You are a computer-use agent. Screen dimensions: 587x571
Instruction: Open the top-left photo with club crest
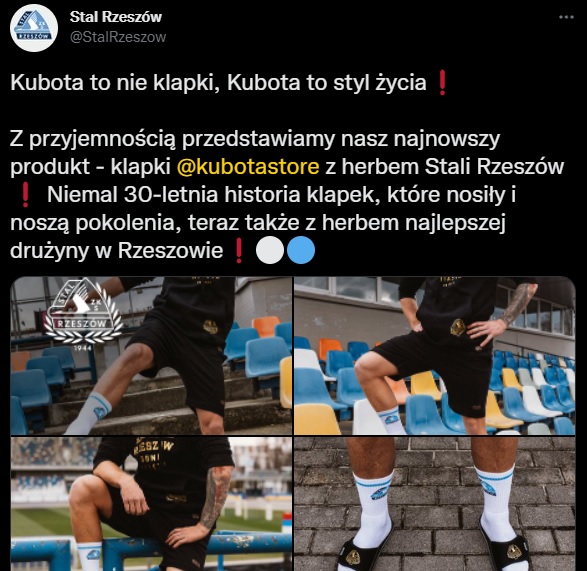151,355
